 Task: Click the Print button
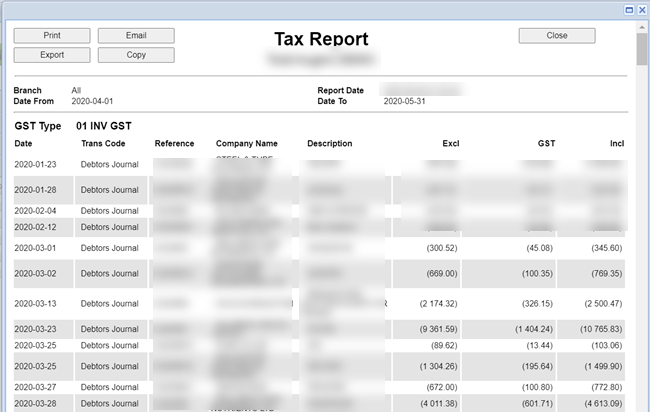[52, 35]
